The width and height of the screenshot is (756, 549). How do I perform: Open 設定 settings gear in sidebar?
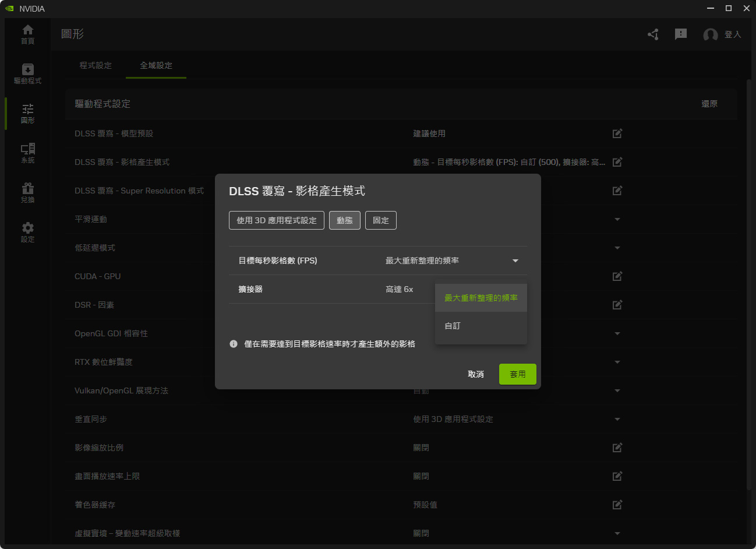click(x=27, y=232)
